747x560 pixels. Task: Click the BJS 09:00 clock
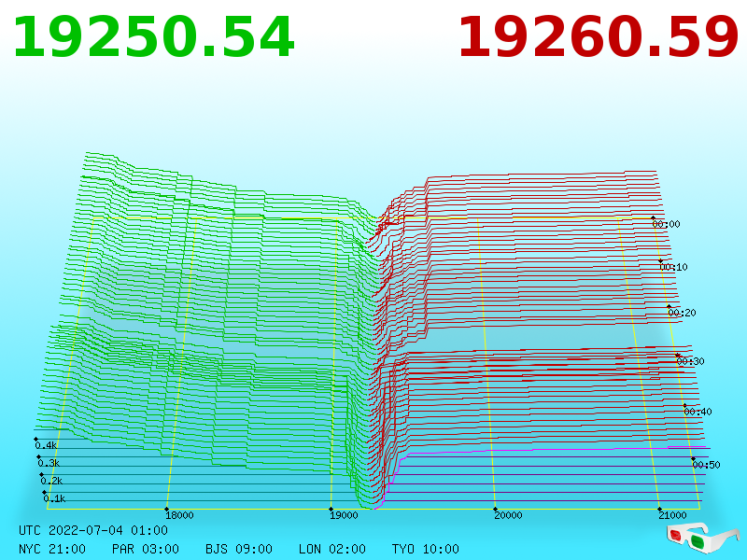(239, 549)
